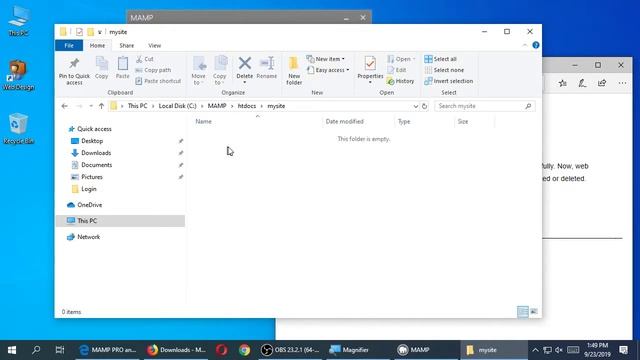The image size is (640, 360).
Task: Open Task View on taskbar
Action: (60, 350)
